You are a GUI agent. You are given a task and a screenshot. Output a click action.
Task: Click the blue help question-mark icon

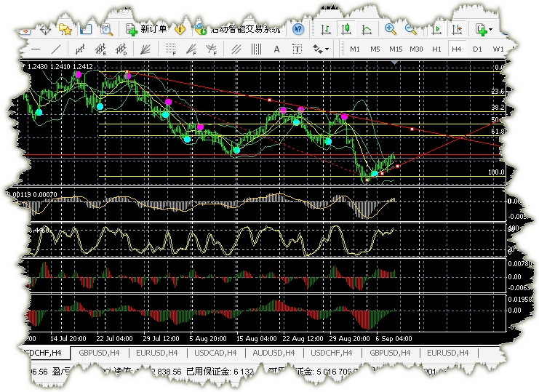298,30
